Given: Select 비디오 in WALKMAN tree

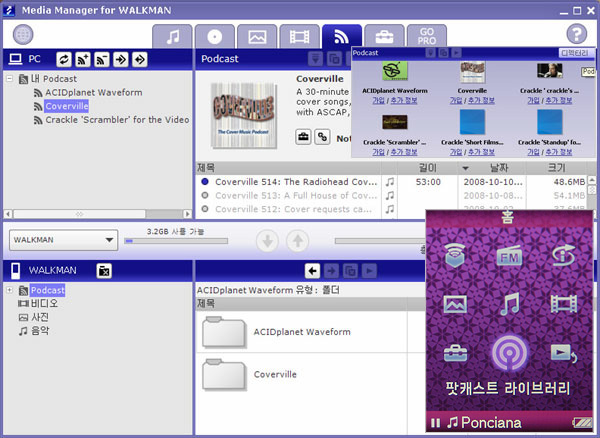Looking at the screenshot, I should pyautogui.click(x=44, y=304).
